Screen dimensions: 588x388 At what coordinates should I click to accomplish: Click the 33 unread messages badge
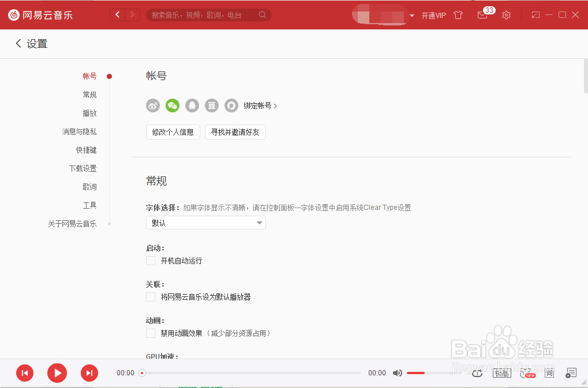489,10
